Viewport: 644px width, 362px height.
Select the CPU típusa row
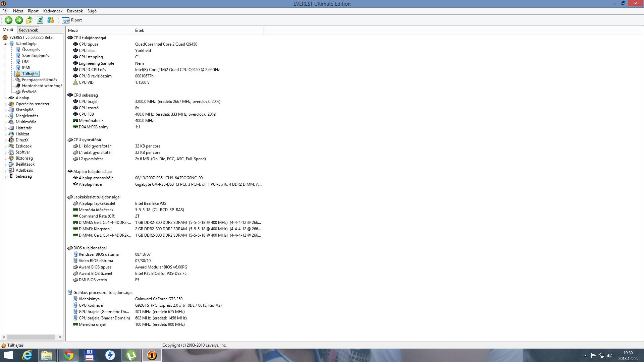[164, 44]
